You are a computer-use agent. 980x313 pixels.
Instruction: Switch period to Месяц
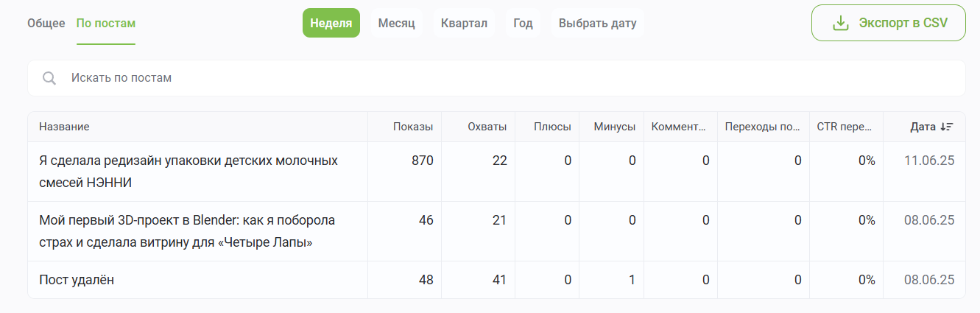[x=397, y=23]
